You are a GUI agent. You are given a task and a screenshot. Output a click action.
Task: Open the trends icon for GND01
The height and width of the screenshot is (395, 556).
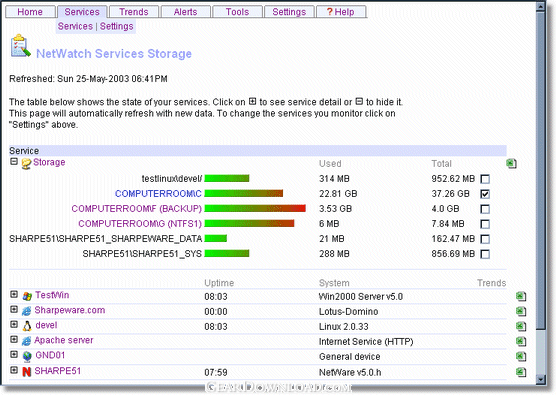pos(521,356)
